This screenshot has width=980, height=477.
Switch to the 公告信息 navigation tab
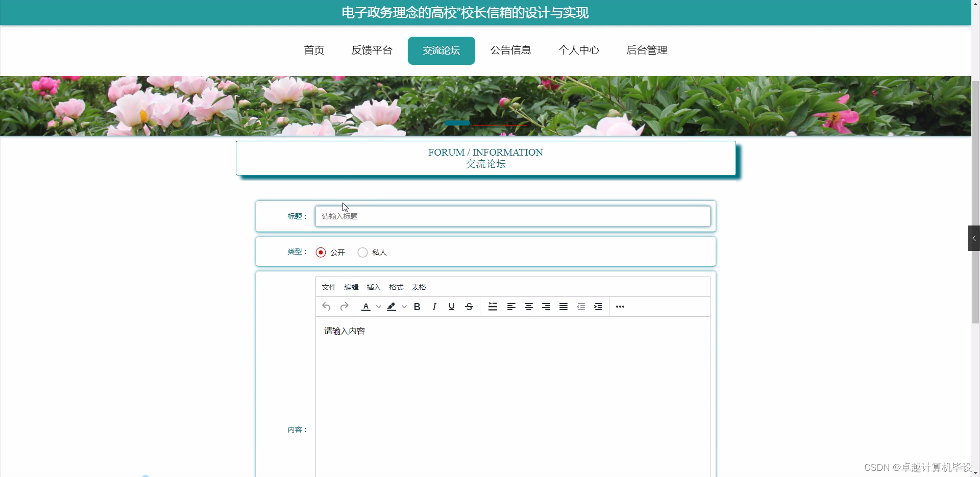coord(511,50)
